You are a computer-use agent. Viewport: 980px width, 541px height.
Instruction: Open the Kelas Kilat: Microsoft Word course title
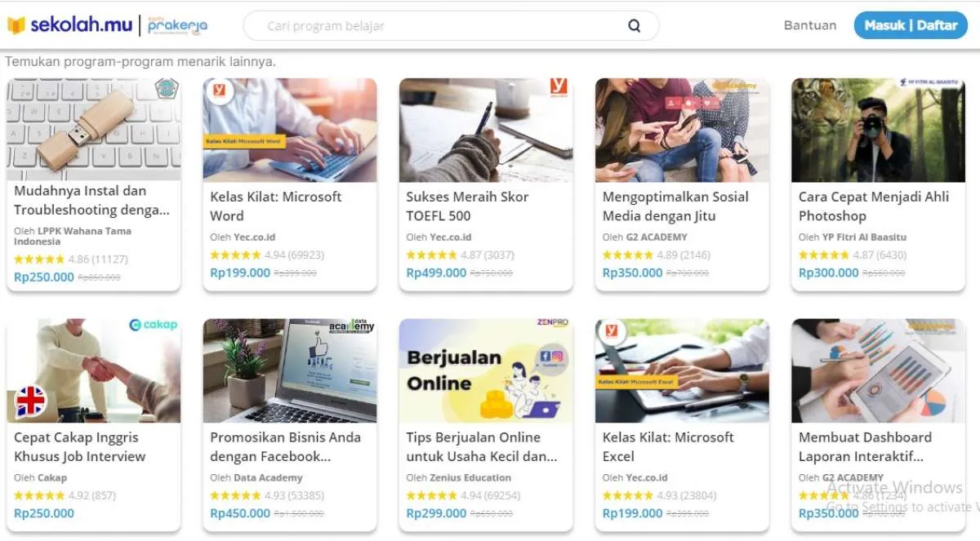pos(276,206)
